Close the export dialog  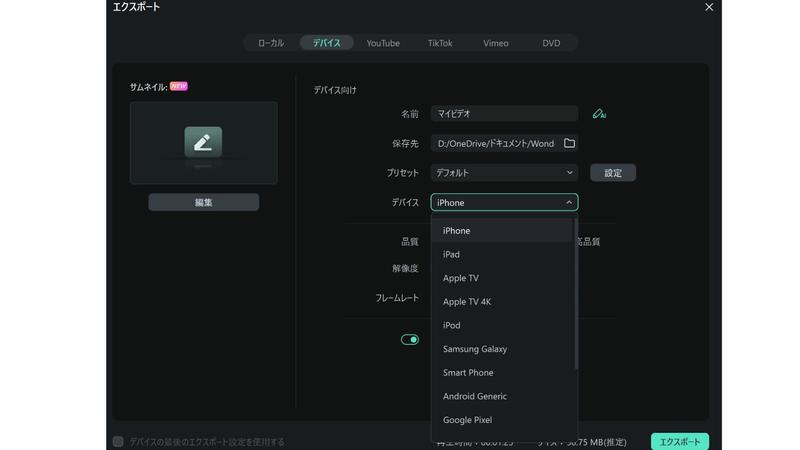click(709, 7)
